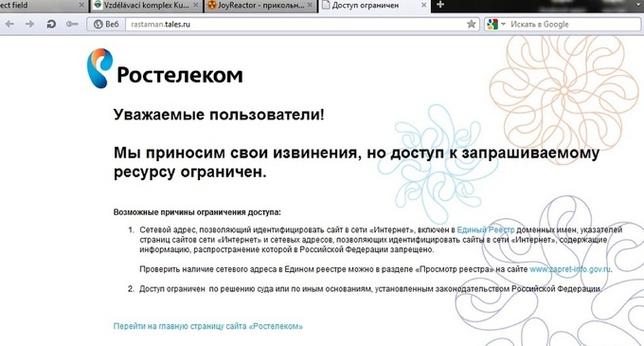Open the password wand key icon

pyautogui.click(x=72, y=25)
